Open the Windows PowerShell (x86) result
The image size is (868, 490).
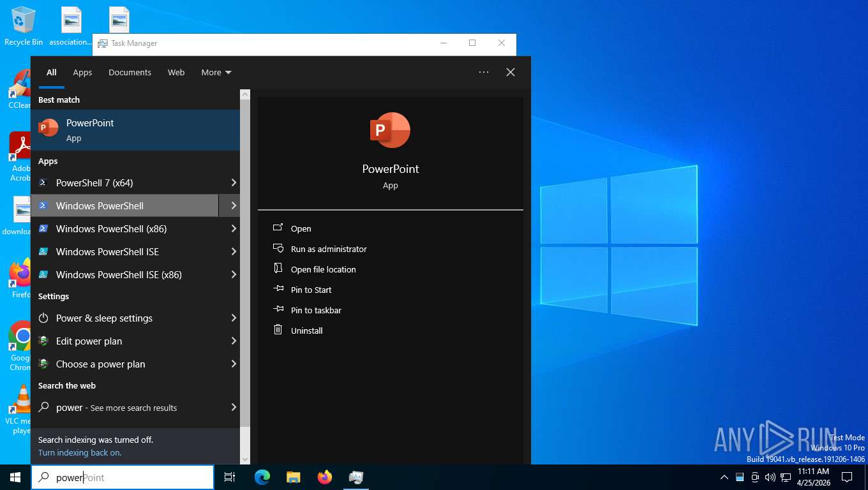(x=124, y=228)
